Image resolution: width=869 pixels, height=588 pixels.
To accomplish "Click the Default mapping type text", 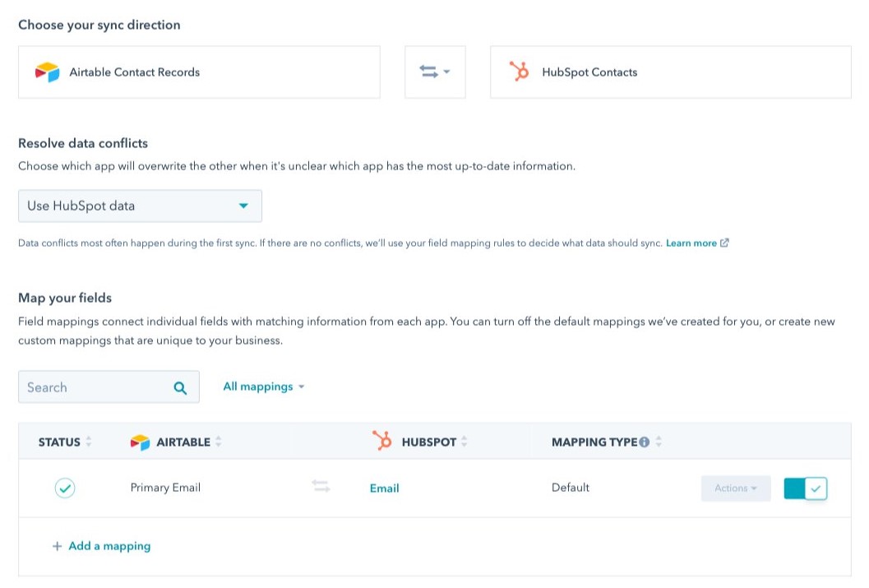I will coord(571,488).
